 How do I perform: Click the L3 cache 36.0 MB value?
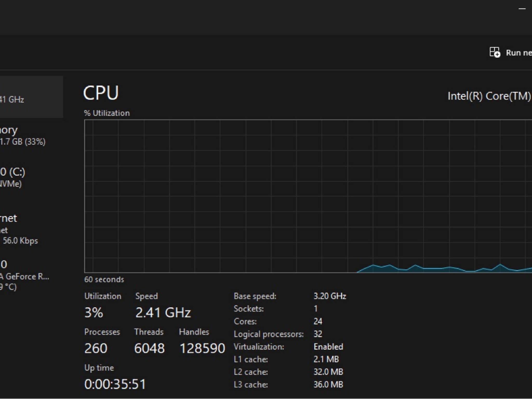point(328,384)
